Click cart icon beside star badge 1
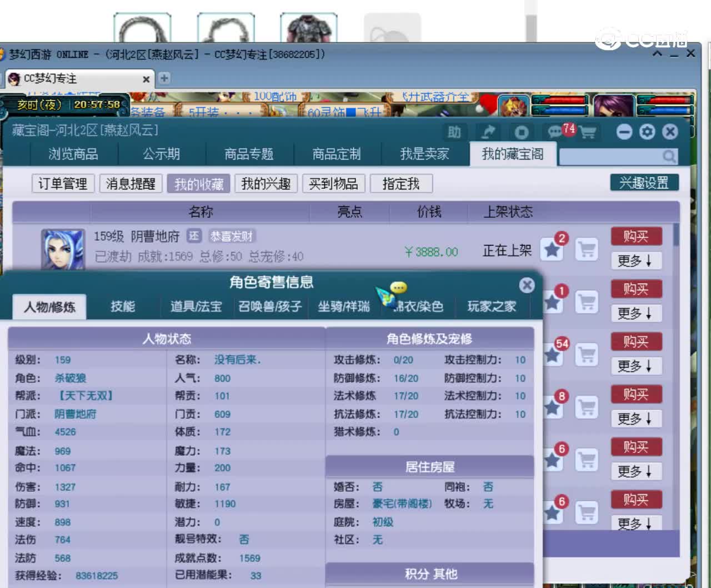Viewport: 711px width, 588px height. click(587, 302)
